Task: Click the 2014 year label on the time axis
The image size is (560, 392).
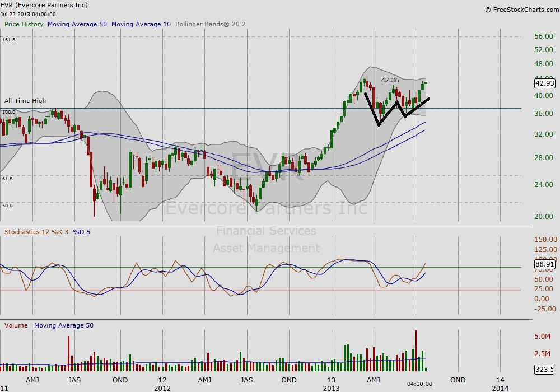Action: 500,388
